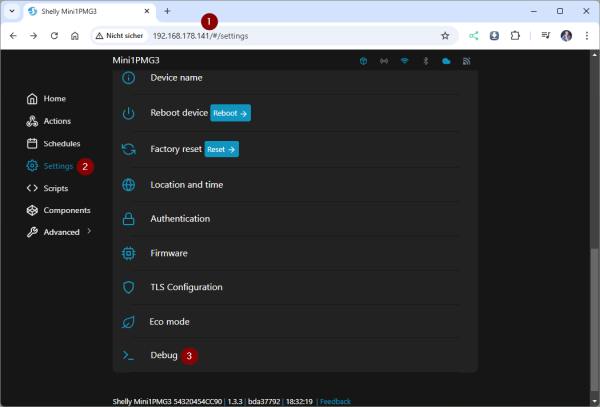Screen dimensions: 600x407
Task: Click the share extension icon in toolbar
Action: (x=474, y=36)
